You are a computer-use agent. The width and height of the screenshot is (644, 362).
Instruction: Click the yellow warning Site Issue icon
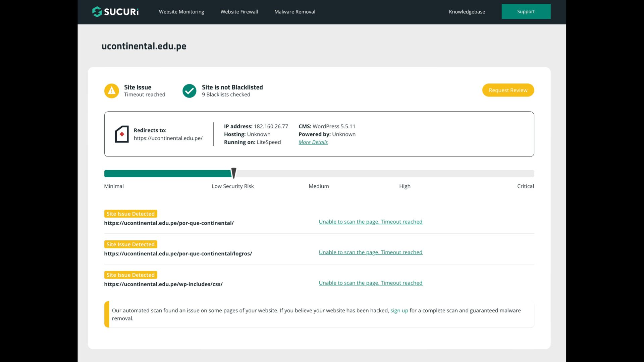point(111,91)
